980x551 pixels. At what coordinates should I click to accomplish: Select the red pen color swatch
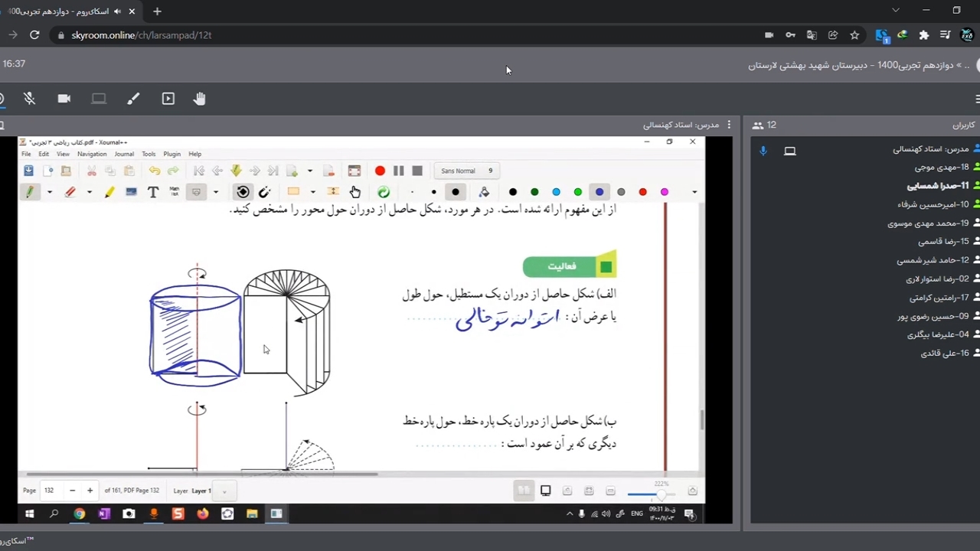point(642,192)
